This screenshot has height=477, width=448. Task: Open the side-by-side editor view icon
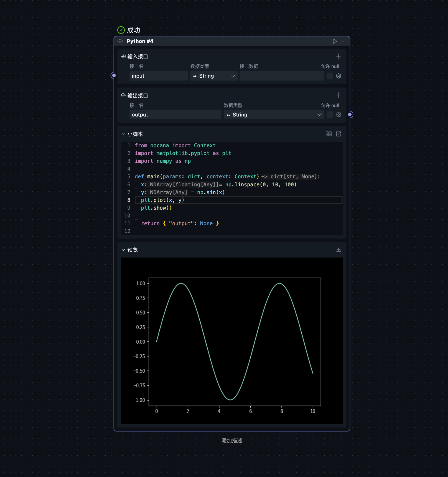[x=329, y=134]
